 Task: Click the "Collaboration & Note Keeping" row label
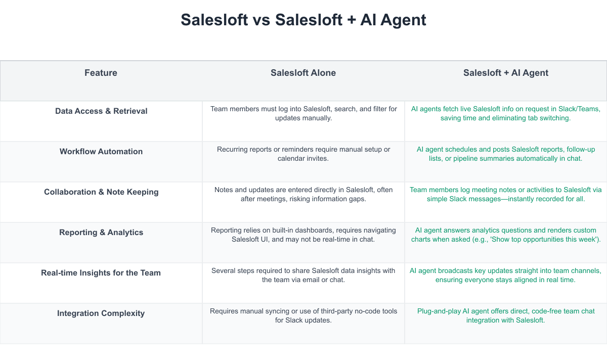click(x=101, y=192)
